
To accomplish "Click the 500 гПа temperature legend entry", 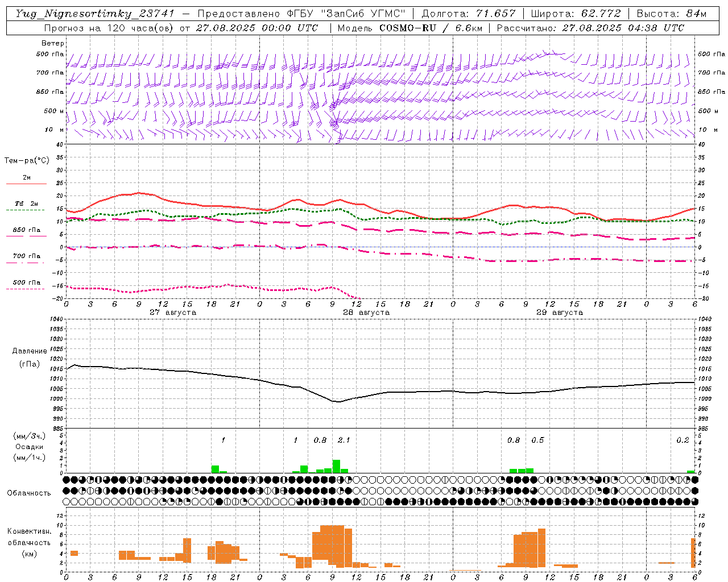I will (26, 282).
